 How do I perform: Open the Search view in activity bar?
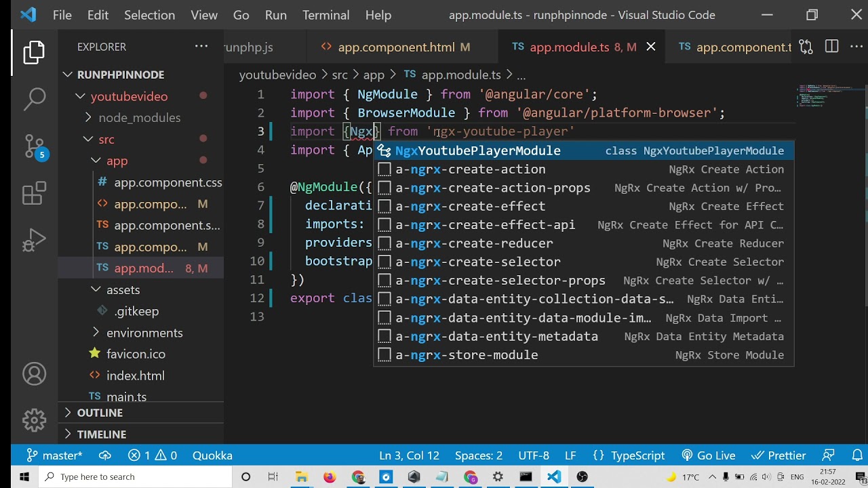(34, 99)
